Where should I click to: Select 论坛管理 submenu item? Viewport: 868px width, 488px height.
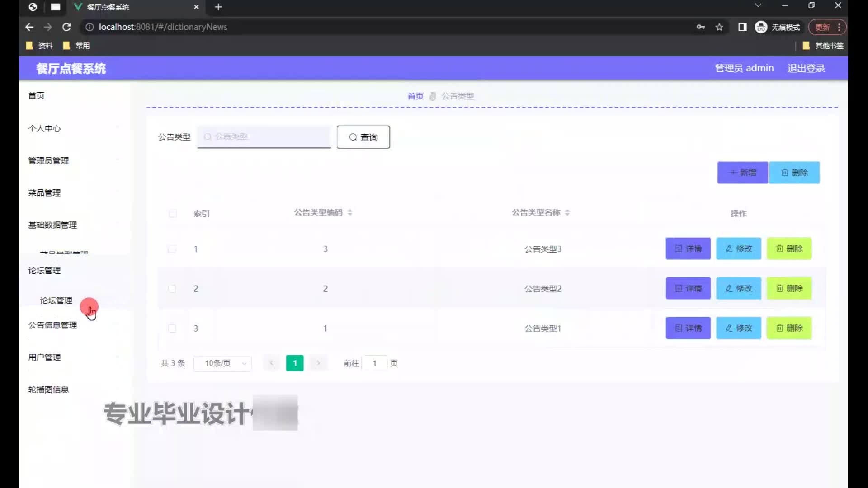(x=56, y=300)
